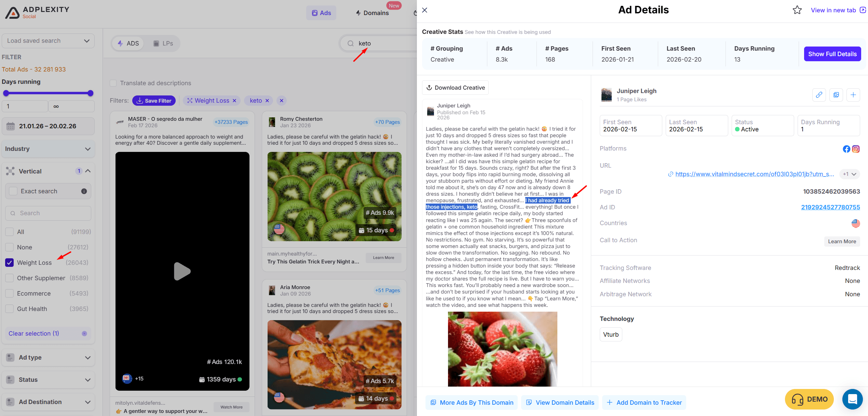Screen dimensions: 868x416
Task: Expand the Industry filter section
Action: [48, 149]
